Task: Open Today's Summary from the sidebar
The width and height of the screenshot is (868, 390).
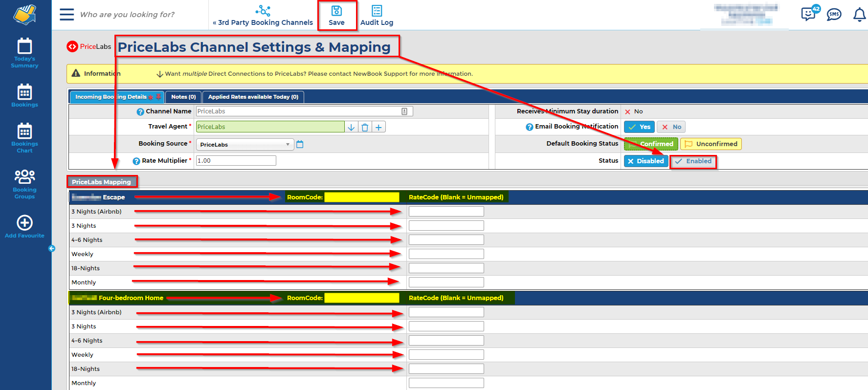Action: [24, 53]
